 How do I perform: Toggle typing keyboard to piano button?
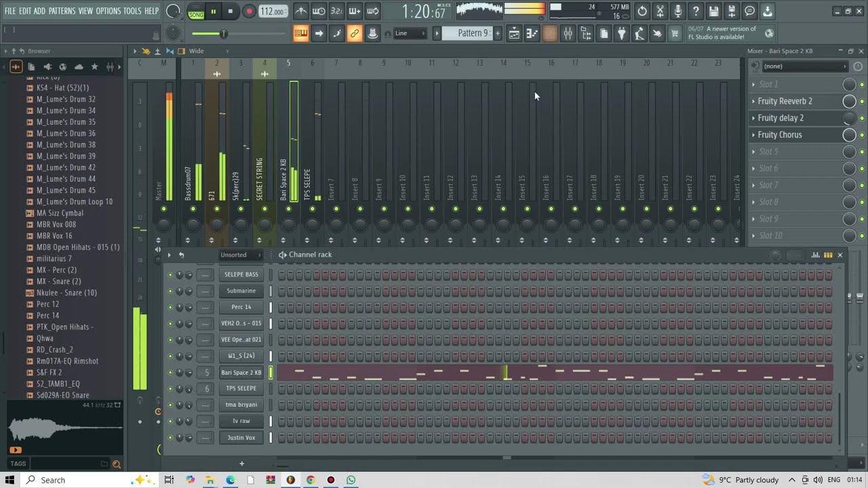point(301,33)
